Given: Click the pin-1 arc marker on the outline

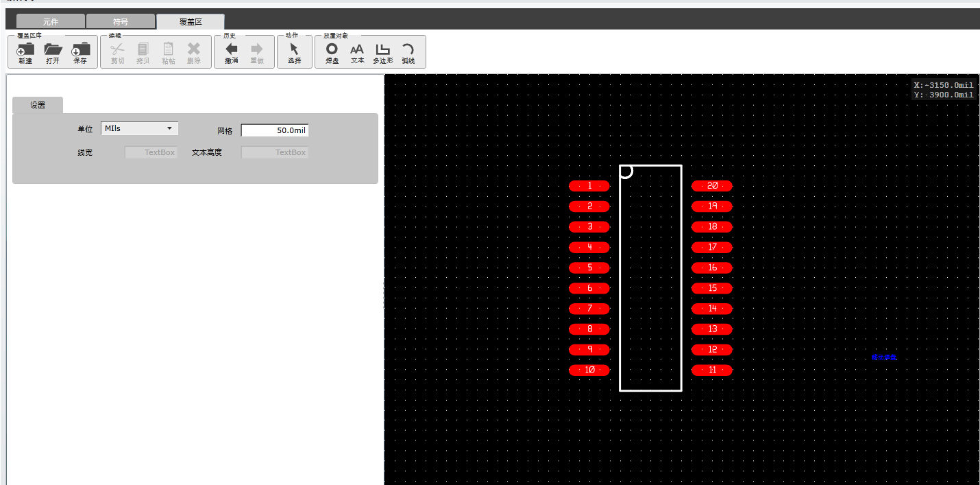Looking at the screenshot, I should click(x=626, y=171).
